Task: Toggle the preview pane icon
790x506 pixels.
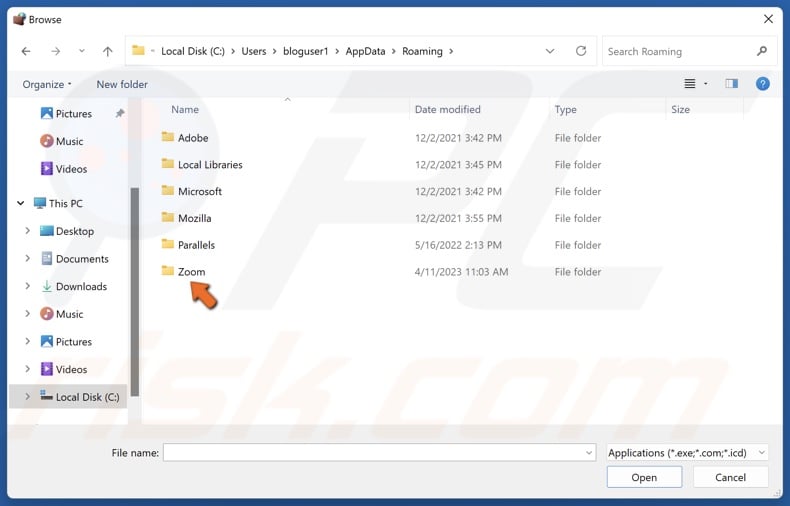Action: [x=731, y=85]
